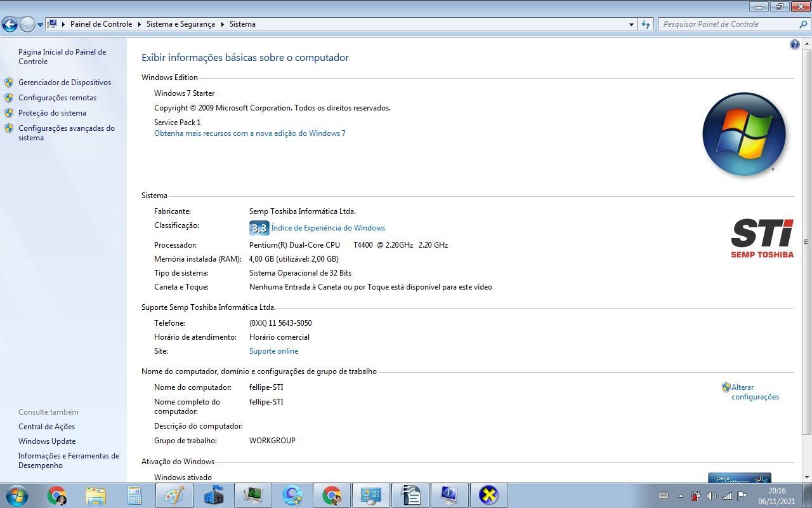The height and width of the screenshot is (508, 812).
Task: Open Central de Ações
Action: tap(46, 427)
